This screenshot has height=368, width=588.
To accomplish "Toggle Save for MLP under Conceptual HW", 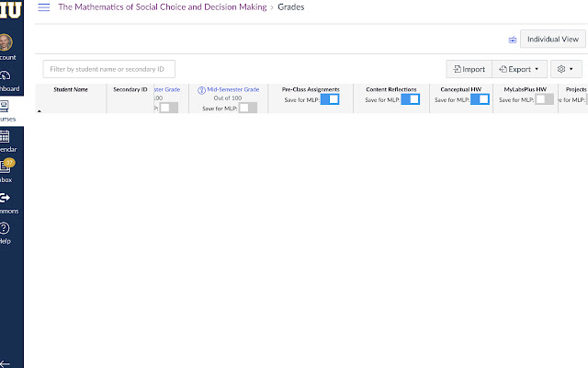I will point(480,99).
